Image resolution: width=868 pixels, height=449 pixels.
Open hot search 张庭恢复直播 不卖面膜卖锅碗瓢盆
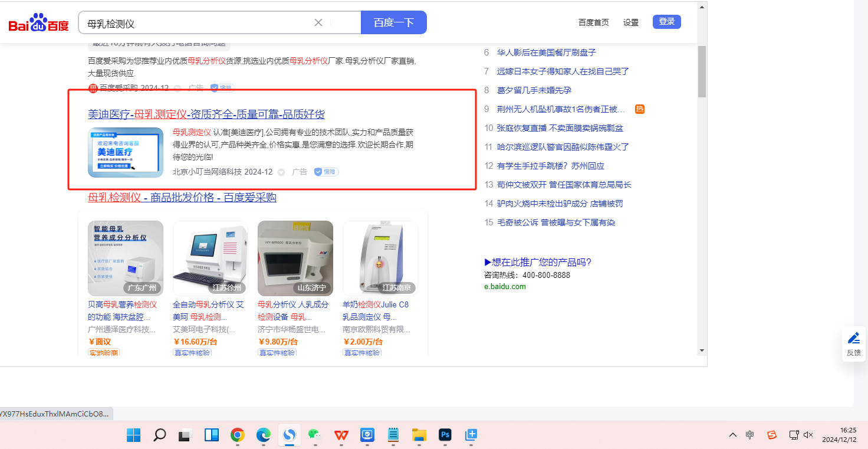coord(560,128)
